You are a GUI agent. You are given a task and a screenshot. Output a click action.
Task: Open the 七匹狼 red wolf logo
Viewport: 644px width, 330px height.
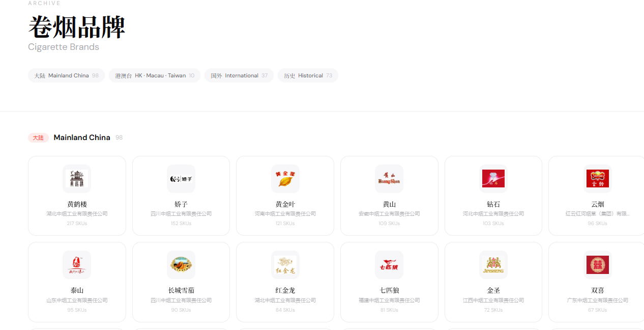(x=389, y=265)
